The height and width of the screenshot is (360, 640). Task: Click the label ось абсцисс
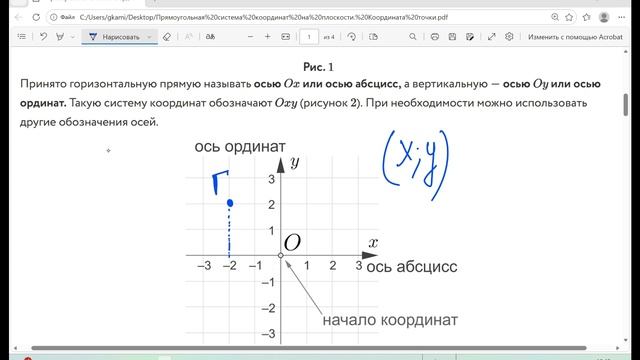click(x=412, y=267)
